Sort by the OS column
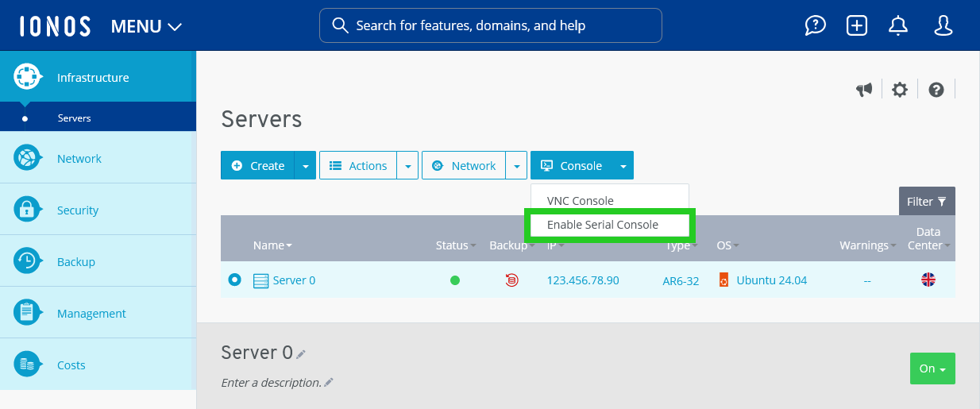 pos(727,245)
